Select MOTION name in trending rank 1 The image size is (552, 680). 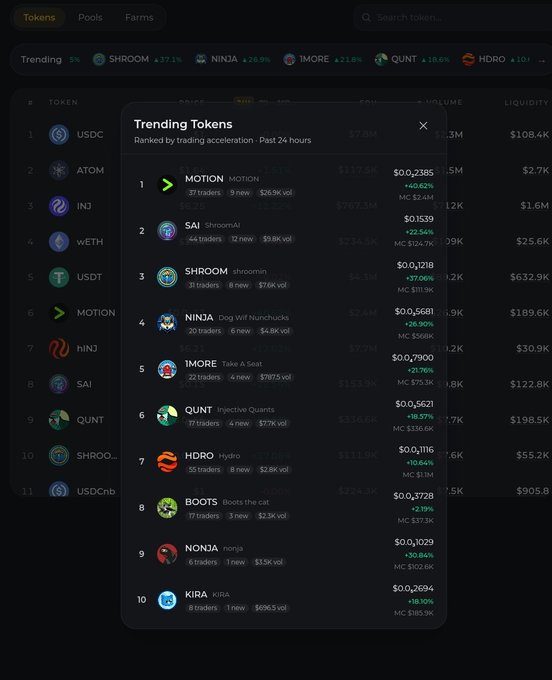pos(204,179)
